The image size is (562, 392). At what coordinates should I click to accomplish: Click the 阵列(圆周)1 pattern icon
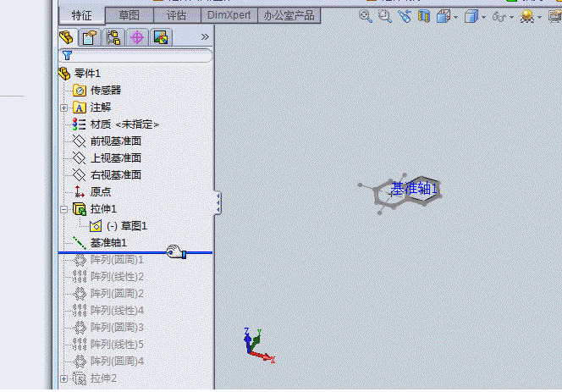tap(80, 260)
